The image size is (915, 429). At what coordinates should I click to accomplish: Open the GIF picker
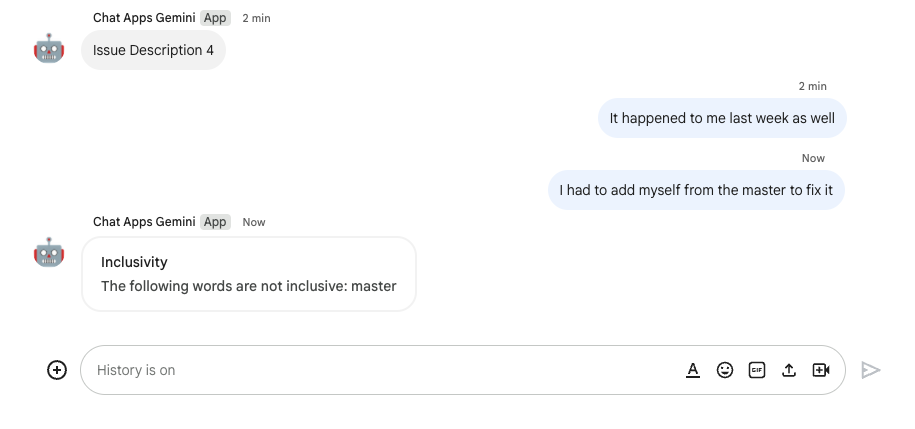(x=757, y=370)
